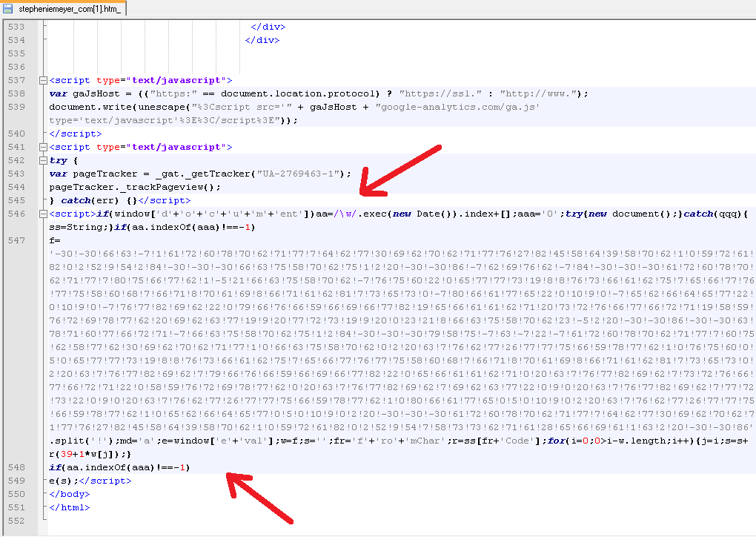Click 'e(s);' on line 549
Image resolution: width=756 pixels, height=537 pixels.
pyautogui.click(x=64, y=481)
